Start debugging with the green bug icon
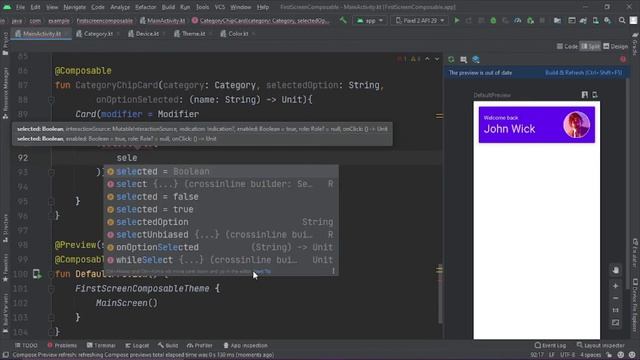Screen dimensions: 640x360 [493, 20]
